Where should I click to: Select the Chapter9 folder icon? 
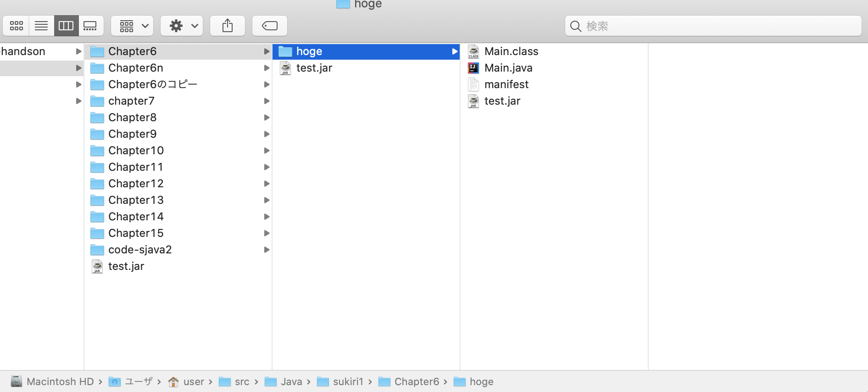click(97, 134)
